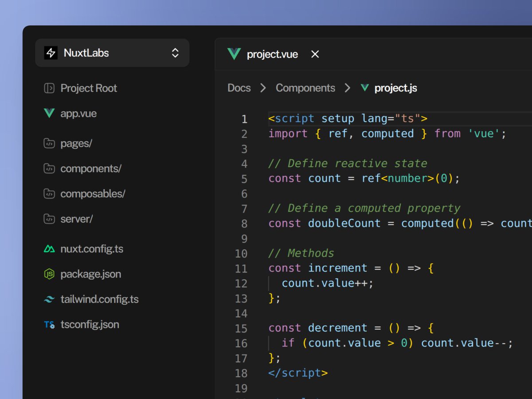
Task: Go to Components in the breadcrumb
Action: click(x=305, y=88)
